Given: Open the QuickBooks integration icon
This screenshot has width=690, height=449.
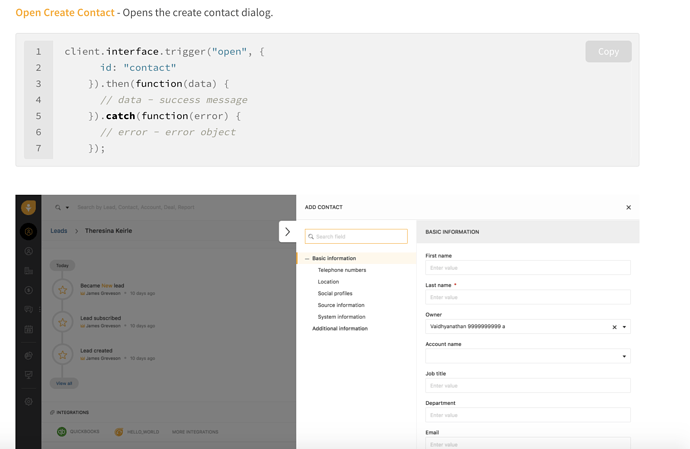Looking at the screenshot, I should 62,432.
